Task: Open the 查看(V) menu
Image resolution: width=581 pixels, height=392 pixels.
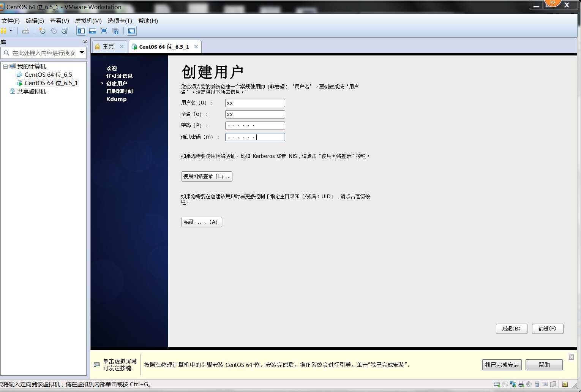Action: [x=60, y=21]
